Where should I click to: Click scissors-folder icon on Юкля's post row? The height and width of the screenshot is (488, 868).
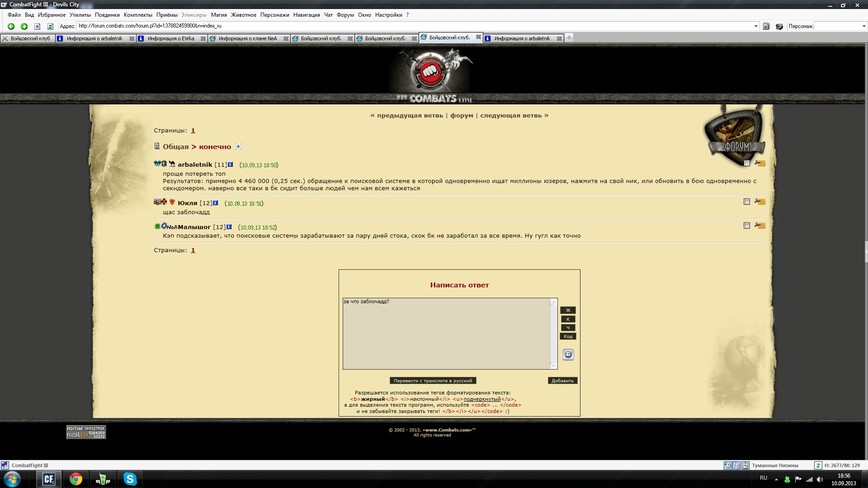(x=760, y=202)
